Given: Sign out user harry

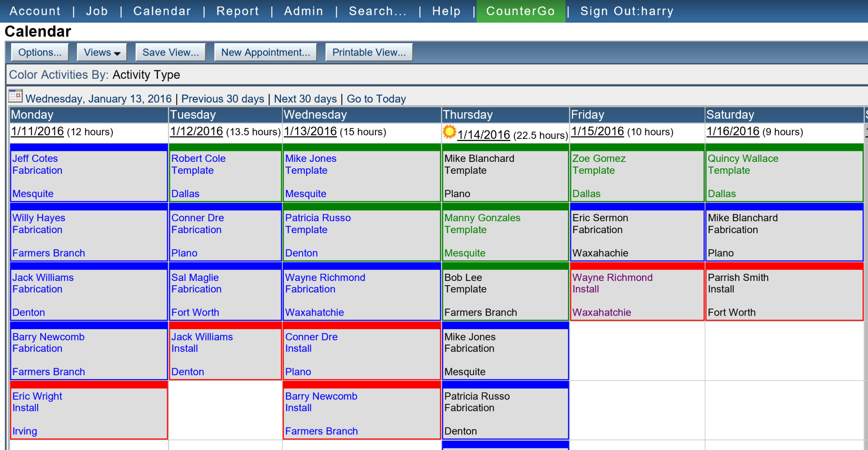Looking at the screenshot, I should (626, 11).
